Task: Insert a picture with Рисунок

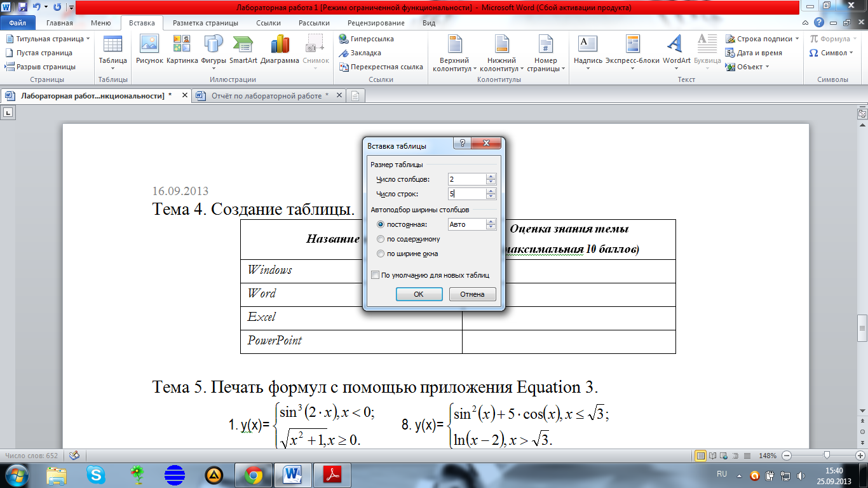Action: click(149, 51)
